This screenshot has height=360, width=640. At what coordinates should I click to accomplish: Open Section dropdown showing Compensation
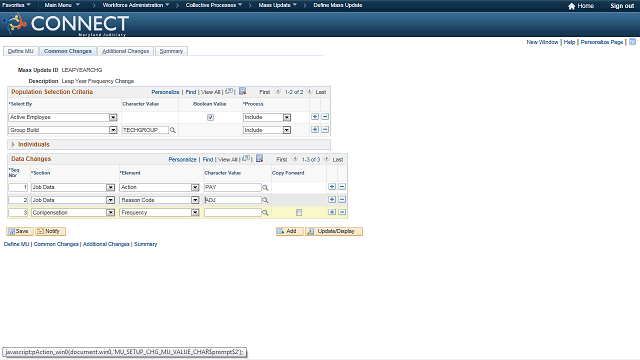[73, 213]
